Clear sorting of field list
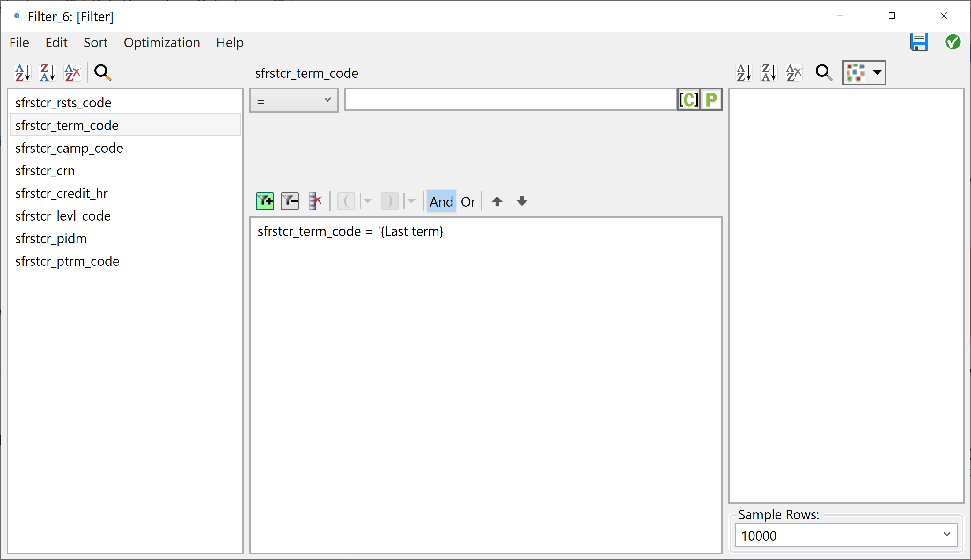The image size is (971, 560). point(72,72)
